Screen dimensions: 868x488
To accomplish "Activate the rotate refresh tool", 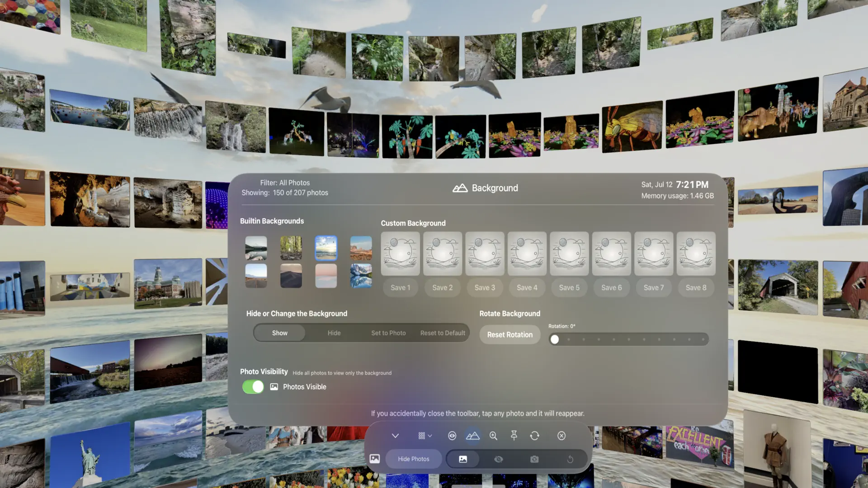I will (x=535, y=436).
